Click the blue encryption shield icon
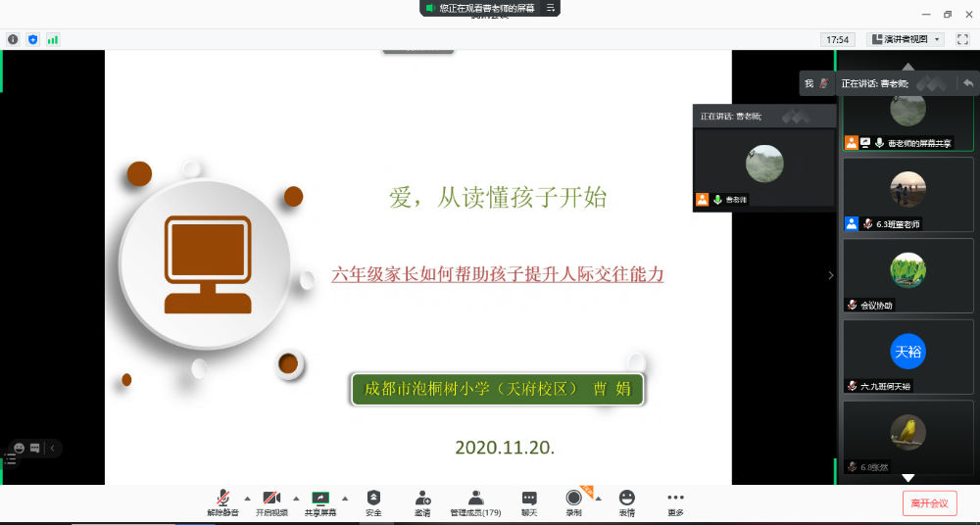Screen dimensions: 980x525 tap(33, 39)
